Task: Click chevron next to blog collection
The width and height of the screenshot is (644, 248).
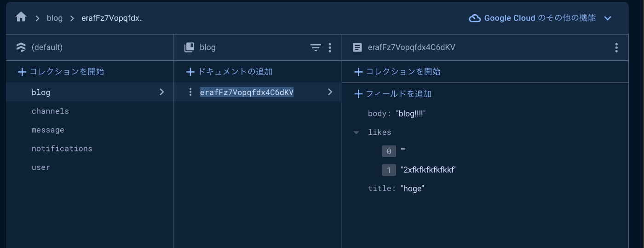Action: [161, 92]
